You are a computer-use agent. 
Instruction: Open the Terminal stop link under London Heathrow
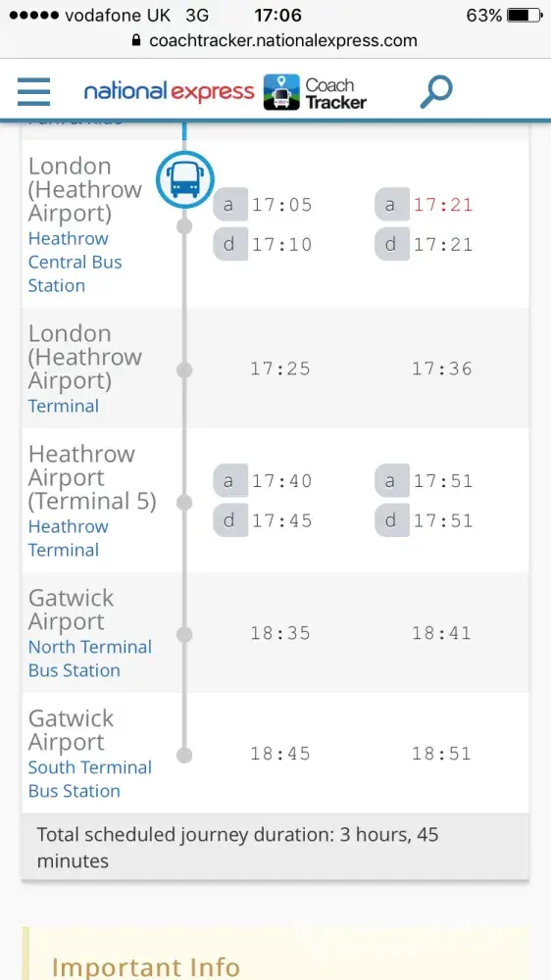click(x=64, y=407)
